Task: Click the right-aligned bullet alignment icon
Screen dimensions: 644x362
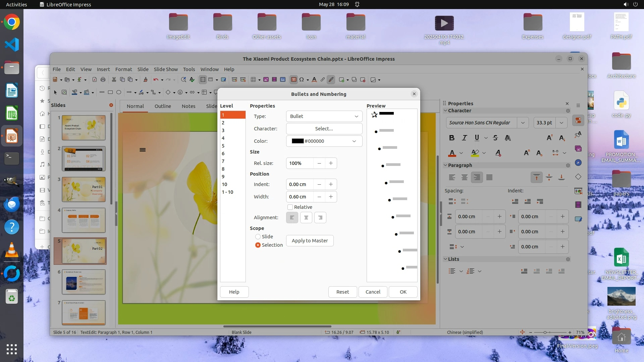Action: pyautogui.click(x=320, y=218)
